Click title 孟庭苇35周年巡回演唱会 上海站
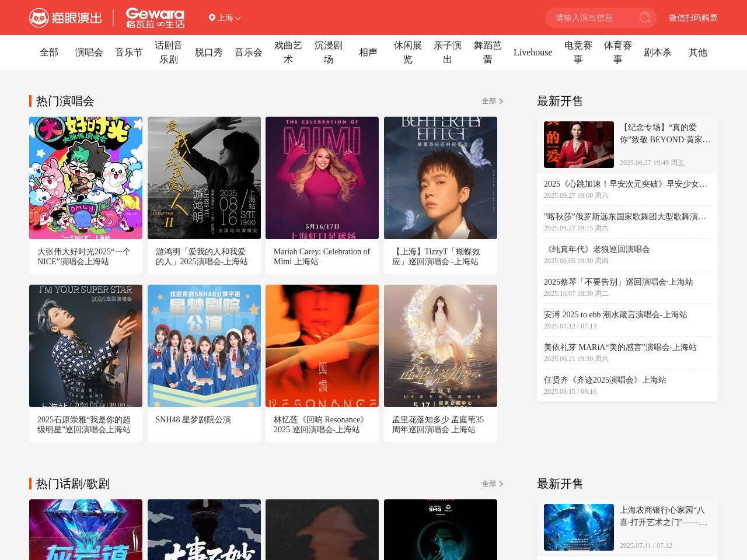 (438, 425)
